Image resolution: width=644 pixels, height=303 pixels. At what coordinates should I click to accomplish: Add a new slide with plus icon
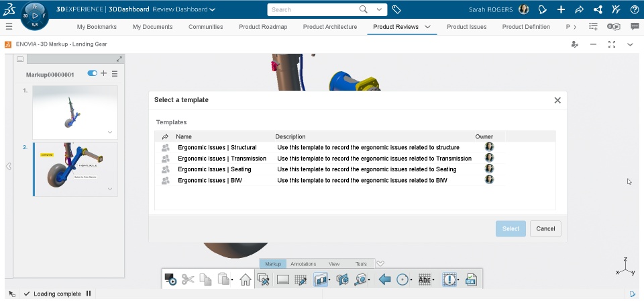tap(103, 73)
